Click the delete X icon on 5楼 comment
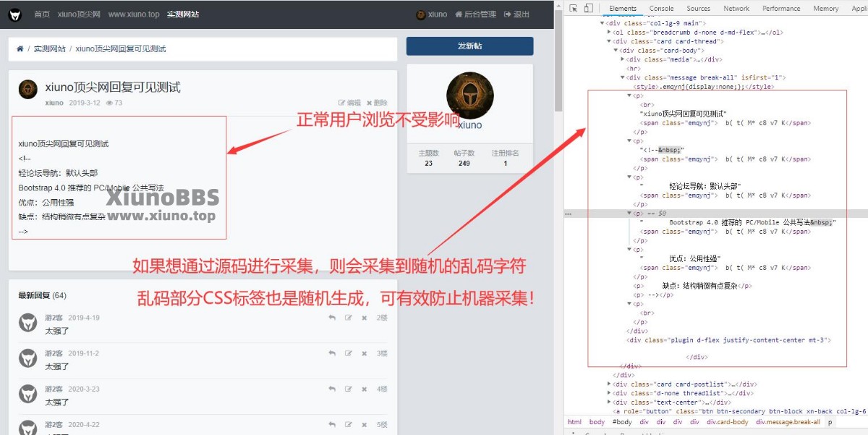Image resolution: width=868 pixels, height=435 pixels. 365,424
